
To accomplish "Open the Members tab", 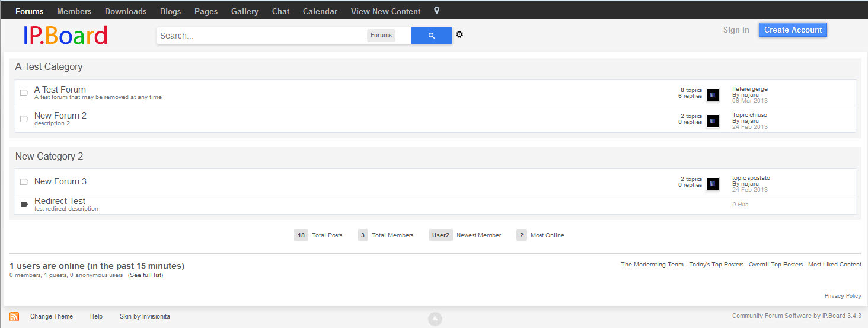I will 74,11.
